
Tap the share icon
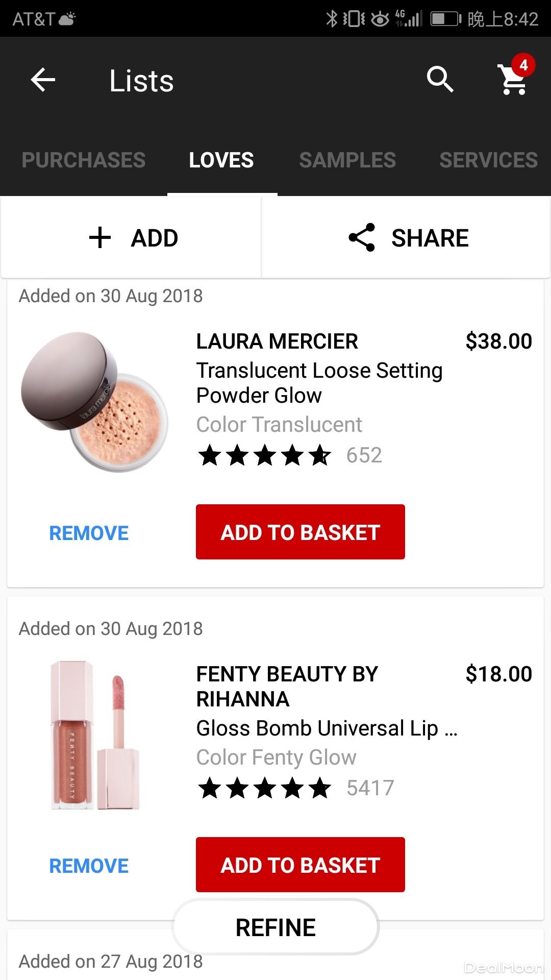[x=362, y=238]
